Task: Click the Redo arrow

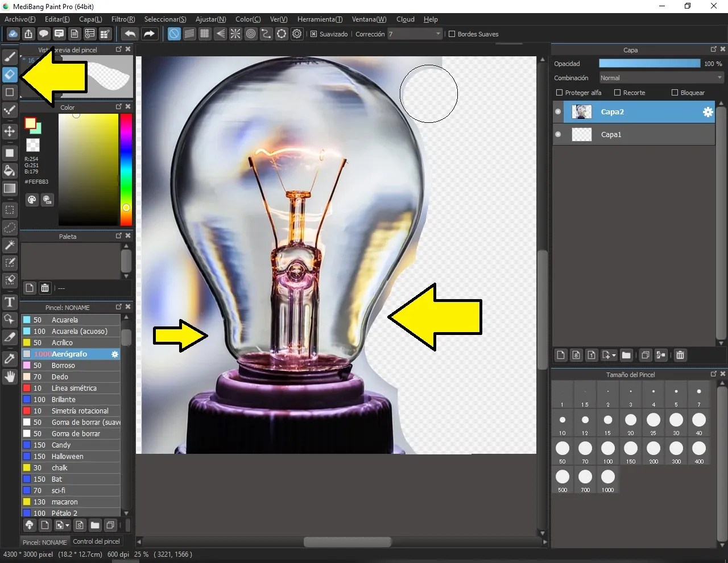Action: click(x=149, y=34)
